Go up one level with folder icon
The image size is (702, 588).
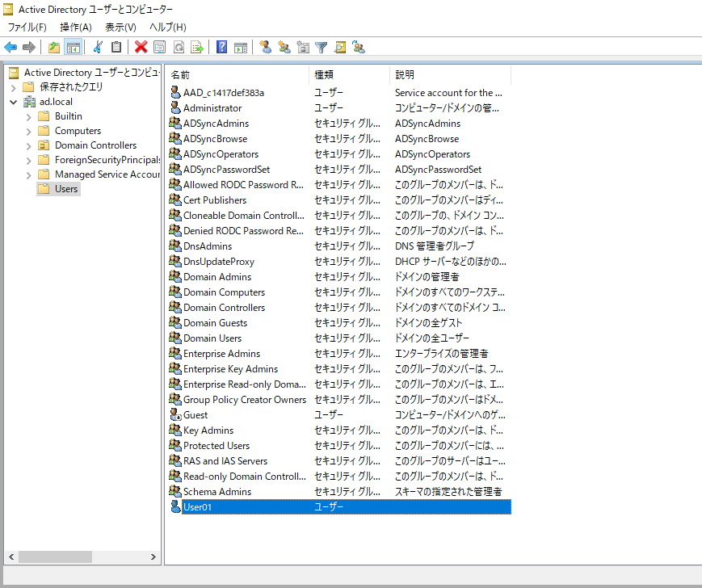point(54,47)
